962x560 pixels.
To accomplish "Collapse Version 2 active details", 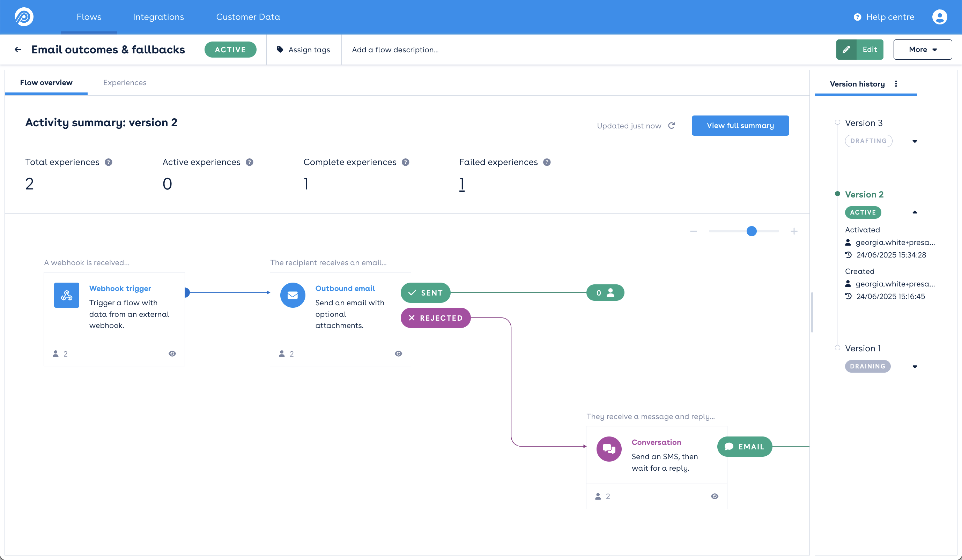I will 915,212.
